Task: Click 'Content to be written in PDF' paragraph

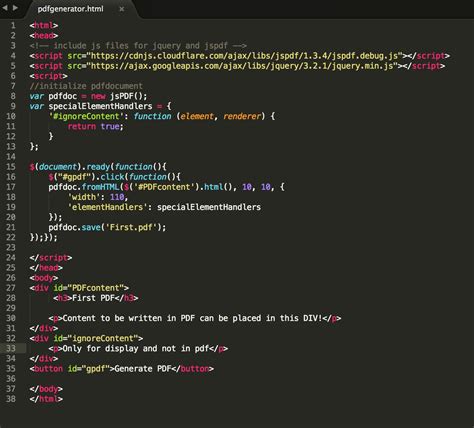Action: (195, 318)
